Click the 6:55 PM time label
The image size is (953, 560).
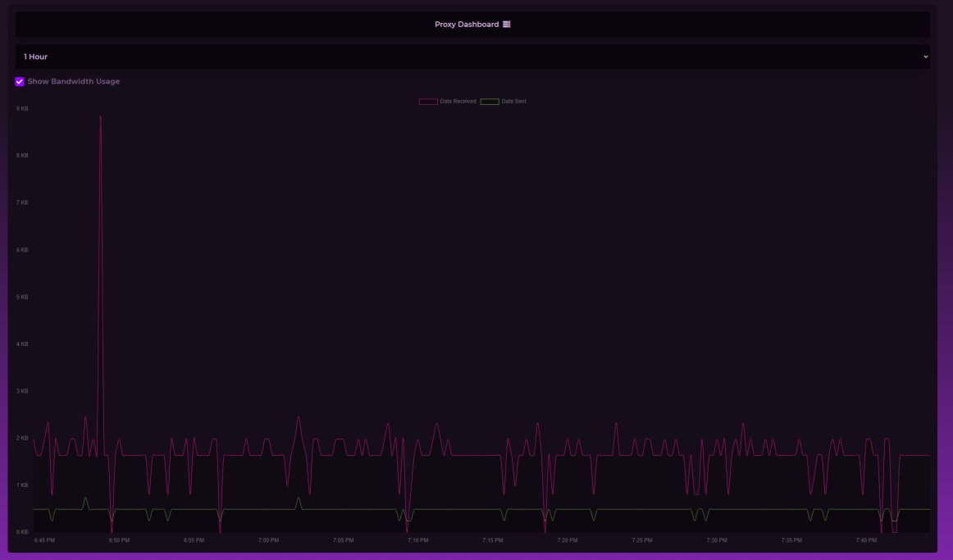click(x=194, y=540)
